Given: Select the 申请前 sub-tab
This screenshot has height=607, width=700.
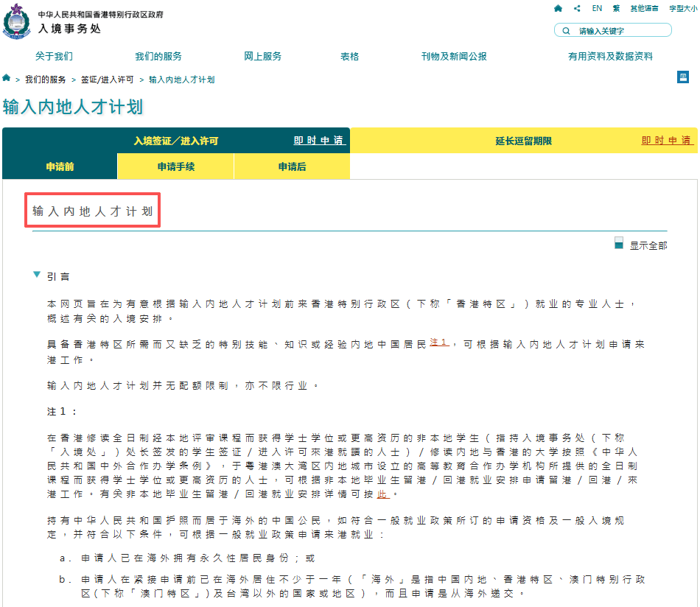Looking at the screenshot, I should (x=60, y=166).
